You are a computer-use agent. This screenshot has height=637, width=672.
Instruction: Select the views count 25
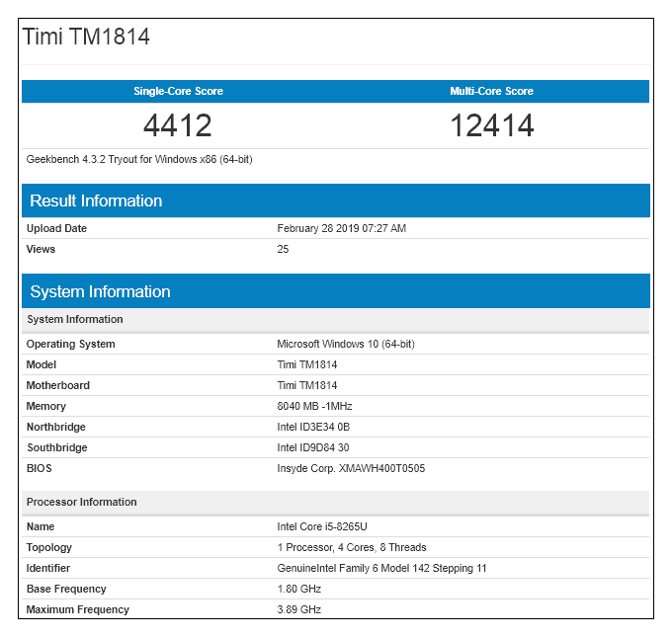pyautogui.click(x=283, y=249)
